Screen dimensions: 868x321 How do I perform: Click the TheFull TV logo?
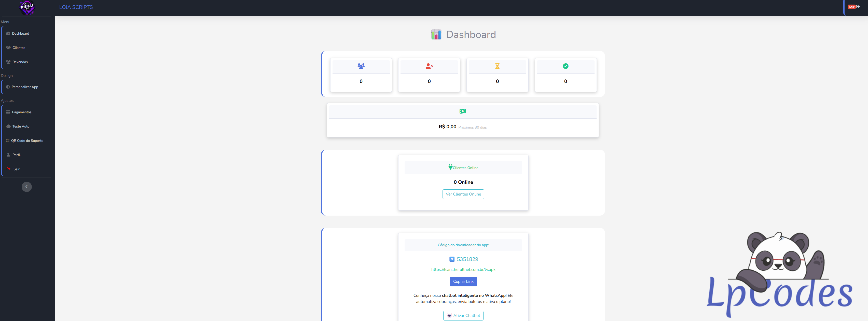[x=27, y=8]
